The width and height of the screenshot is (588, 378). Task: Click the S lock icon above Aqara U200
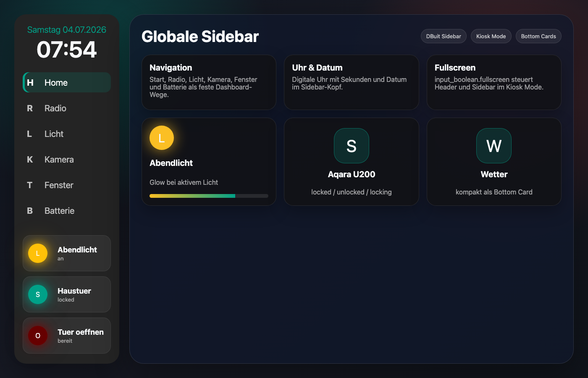click(x=352, y=146)
